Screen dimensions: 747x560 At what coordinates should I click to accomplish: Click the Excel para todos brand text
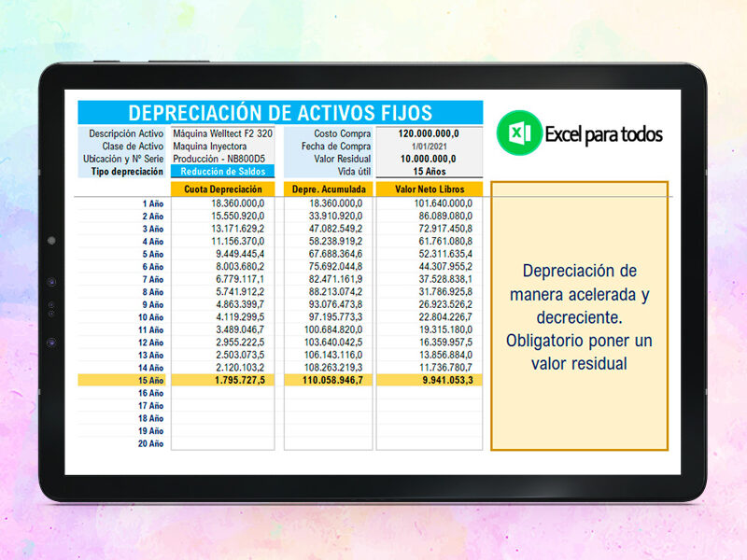pos(603,134)
